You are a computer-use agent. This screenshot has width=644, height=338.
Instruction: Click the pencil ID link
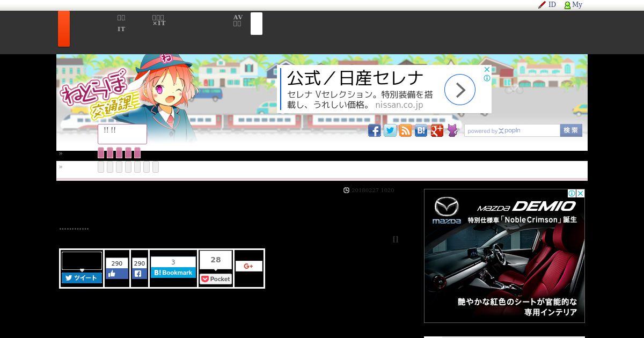[x=547, y=5]
